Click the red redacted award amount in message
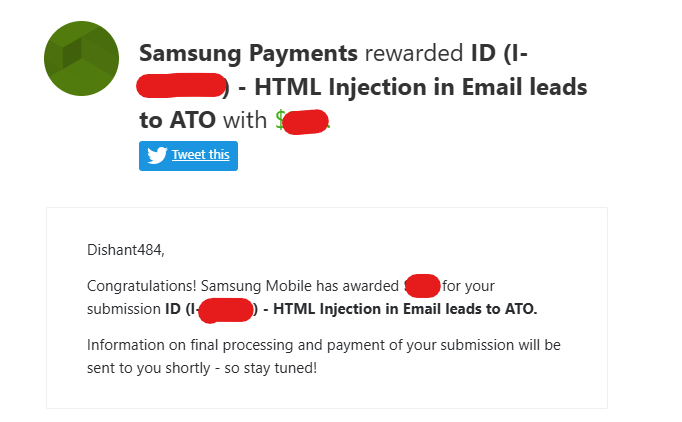The width and height of the screenshot is (682, 422). tap(422, 286)
